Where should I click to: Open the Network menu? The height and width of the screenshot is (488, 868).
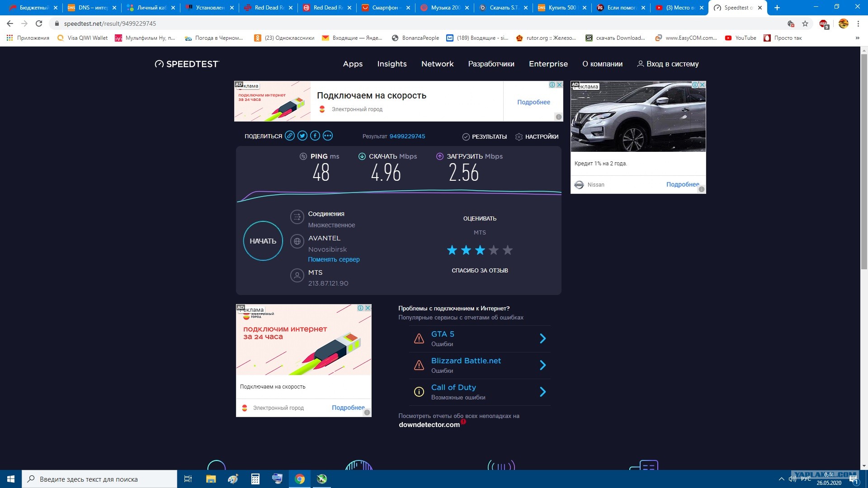(x=437, y=64)
